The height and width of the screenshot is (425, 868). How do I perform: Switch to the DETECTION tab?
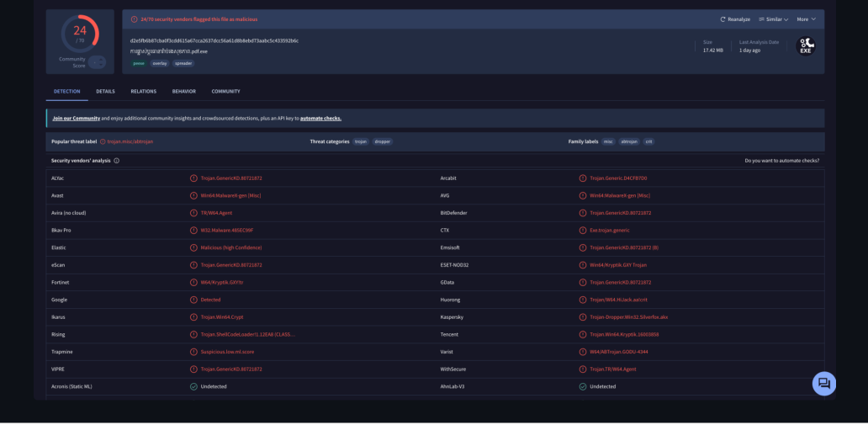point(67,92)
